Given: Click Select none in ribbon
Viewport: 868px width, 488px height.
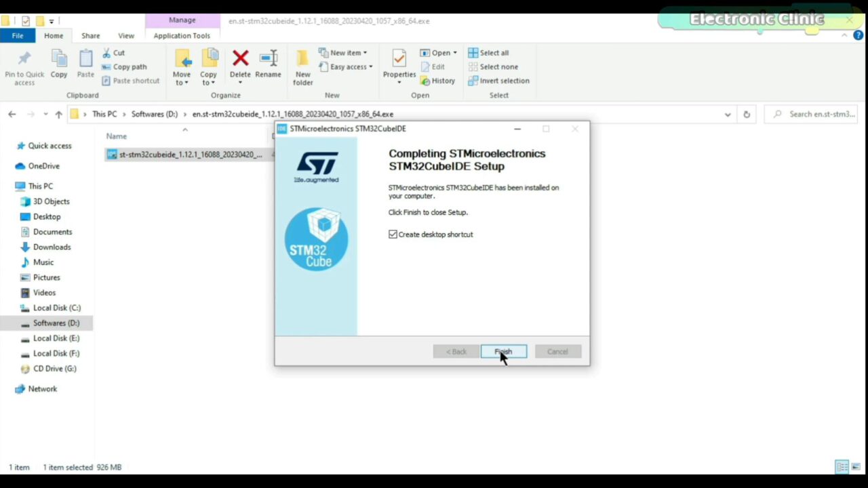Looking at the screenshot, I should coord(493,67).
